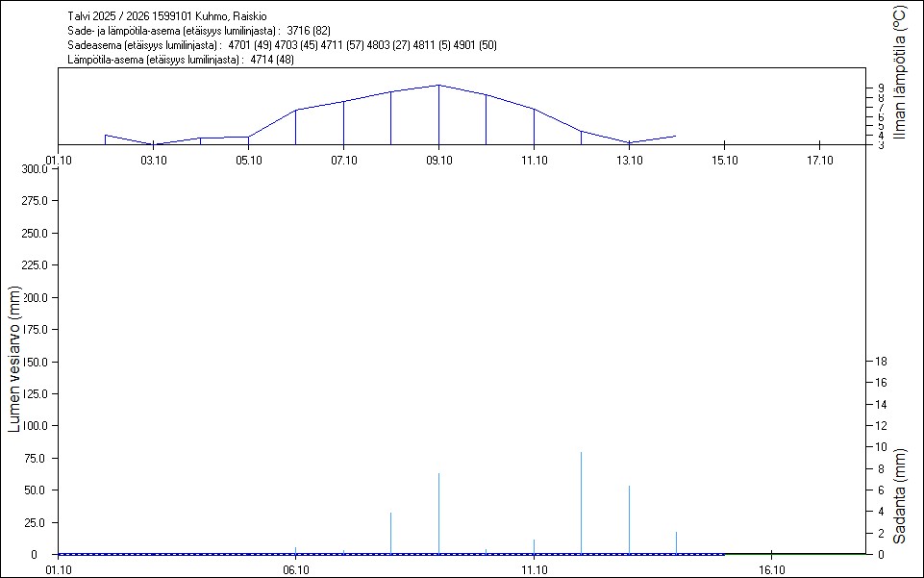
Task: Click the 300.0 tick on the left axis
Action: (x=35, y=169)
